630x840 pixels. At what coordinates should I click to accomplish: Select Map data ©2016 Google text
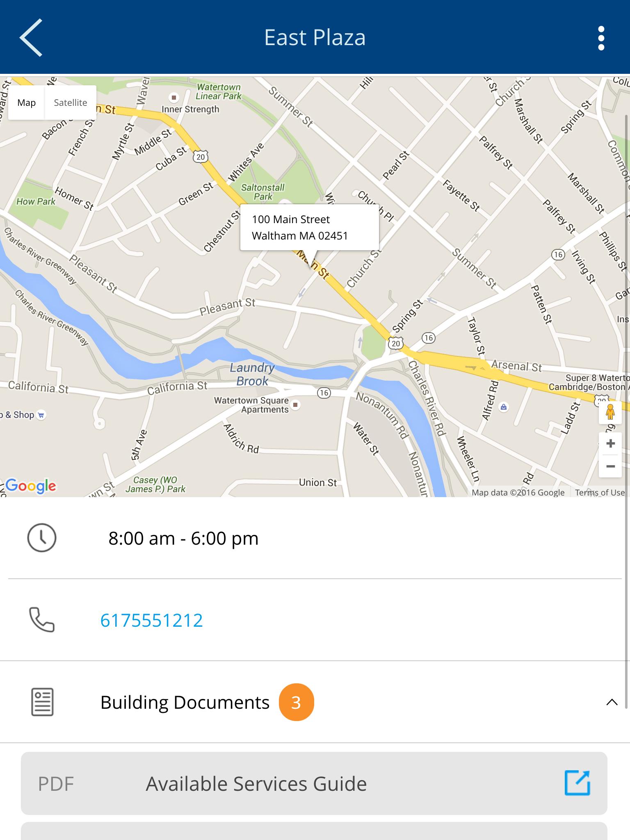point(518,493)
